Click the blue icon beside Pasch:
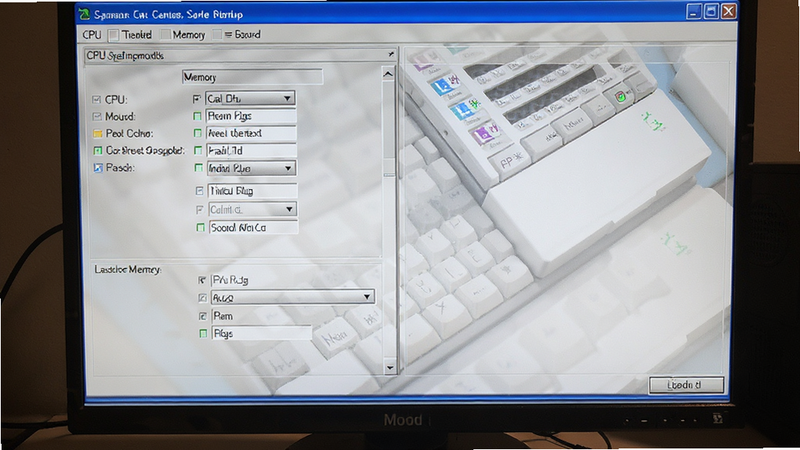The image size is (800, 450). (98, 167)
